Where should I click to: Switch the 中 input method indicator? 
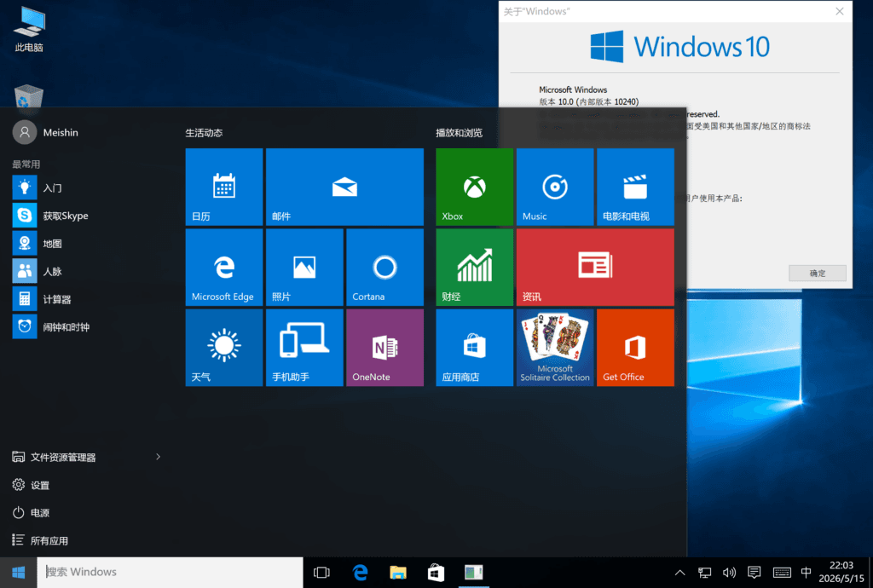pyautogui.click(x=806, y=573)
